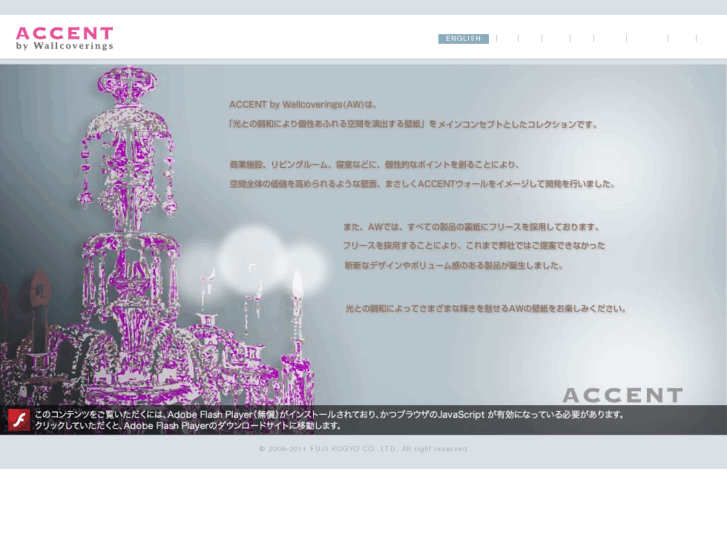This screenshot has height=545, width=727.
Task: Click the line '商業施設、リビングルーム、寝室などに'
Action: pyautogui.click(x=375, y=165)
